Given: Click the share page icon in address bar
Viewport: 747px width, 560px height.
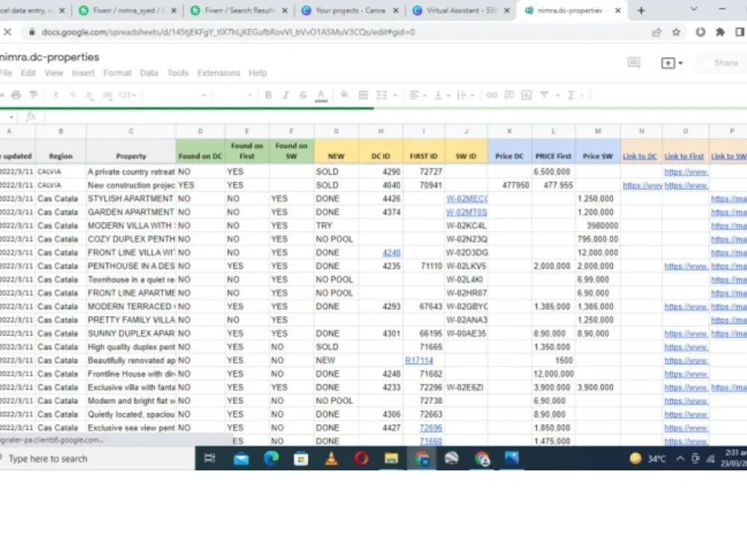Looking at the screenshot, I should (x=657, y=32).
